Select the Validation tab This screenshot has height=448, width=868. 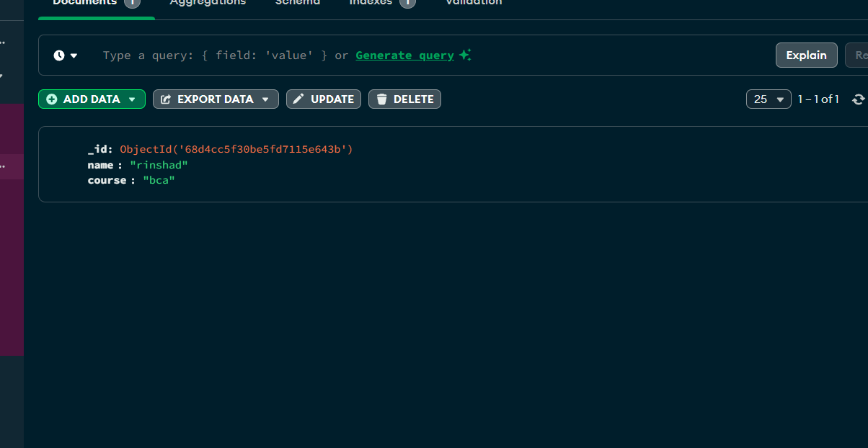click(x=473, y=3)
